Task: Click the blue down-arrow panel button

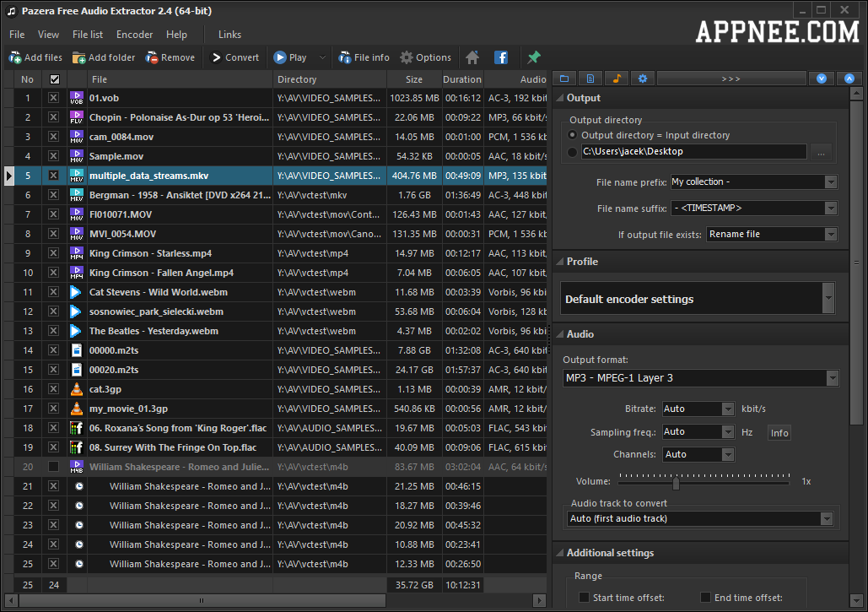Action: pyautogui.click(x=822, y=79)
